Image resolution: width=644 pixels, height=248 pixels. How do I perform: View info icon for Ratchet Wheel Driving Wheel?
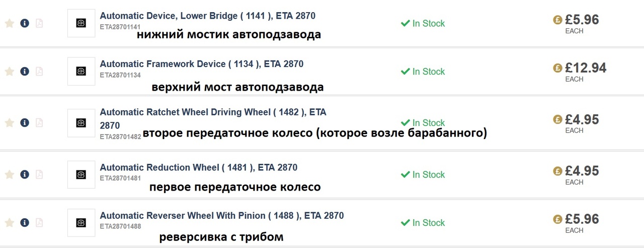(25, 123)
